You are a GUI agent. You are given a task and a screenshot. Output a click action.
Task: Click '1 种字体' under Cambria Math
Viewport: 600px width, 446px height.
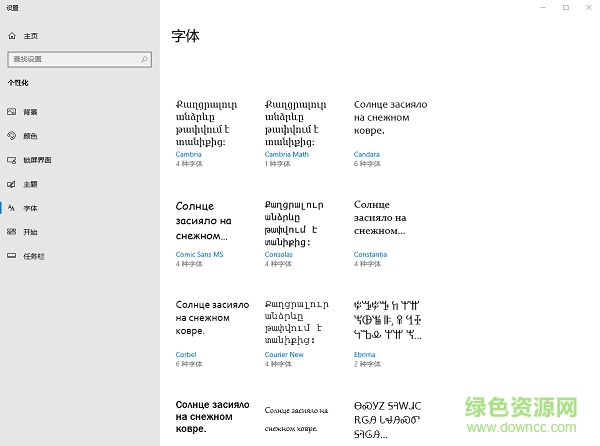click(278, 164)
